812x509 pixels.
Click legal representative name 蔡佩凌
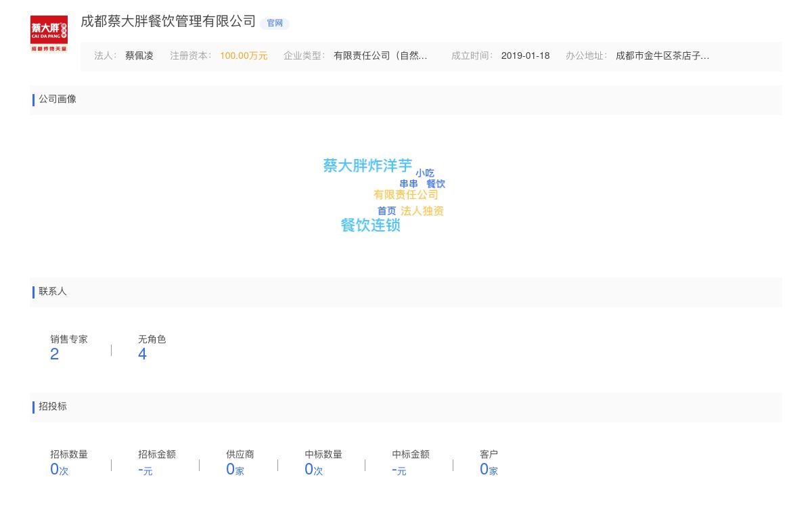139,56
